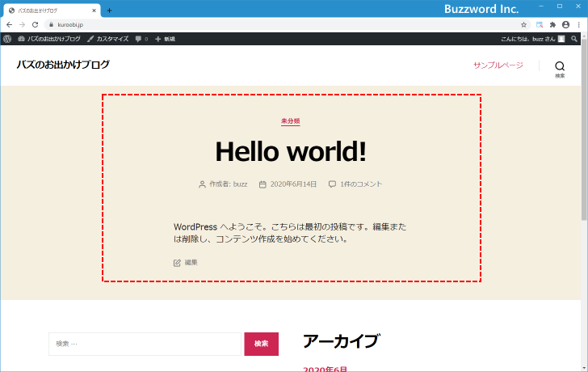Click the comment bubble icon in post meta
588x372 pixels.
pos(332,184)
